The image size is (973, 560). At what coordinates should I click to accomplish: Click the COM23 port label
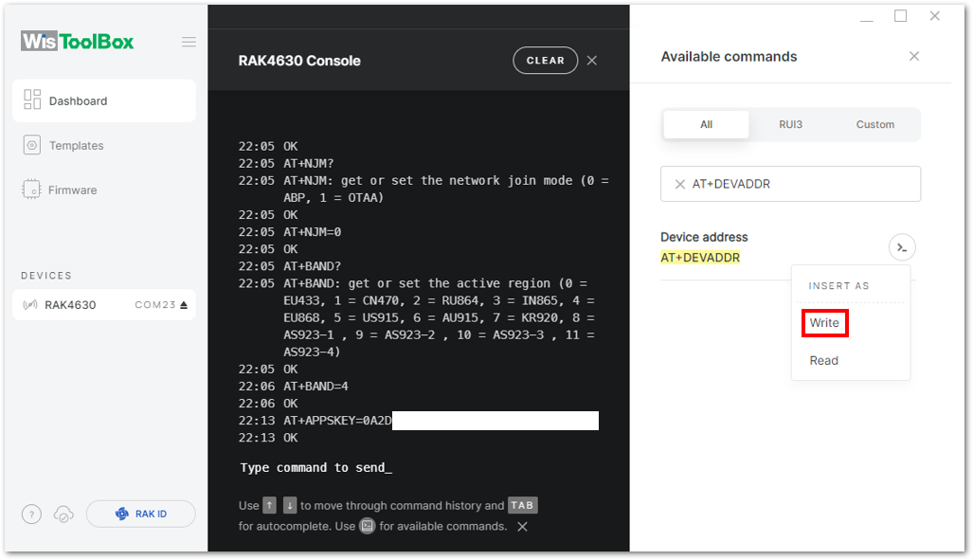(155, 305)
